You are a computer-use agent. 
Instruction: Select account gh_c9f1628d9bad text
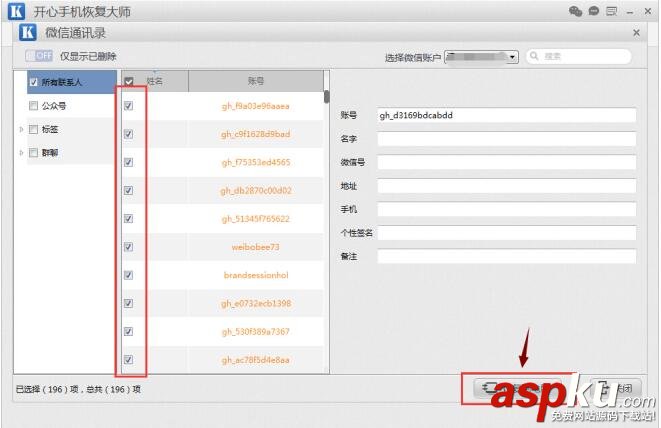pyautogui.click(x=255, y=135)
